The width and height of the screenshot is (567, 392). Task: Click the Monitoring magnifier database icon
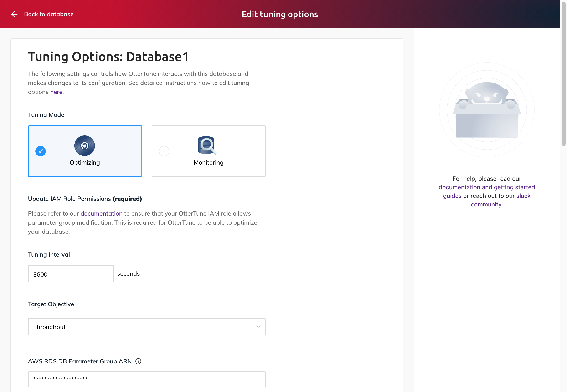coord(207,145)
